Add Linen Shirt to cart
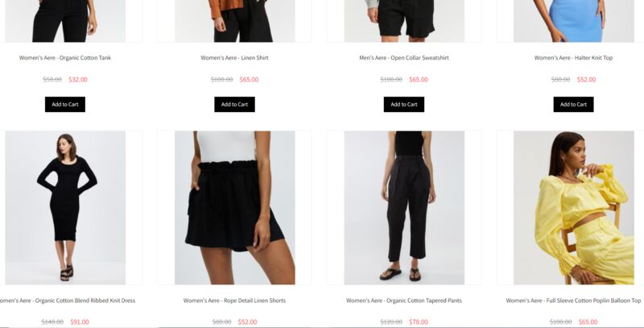The width and height of the screenshot is (644, 328). 234,105
